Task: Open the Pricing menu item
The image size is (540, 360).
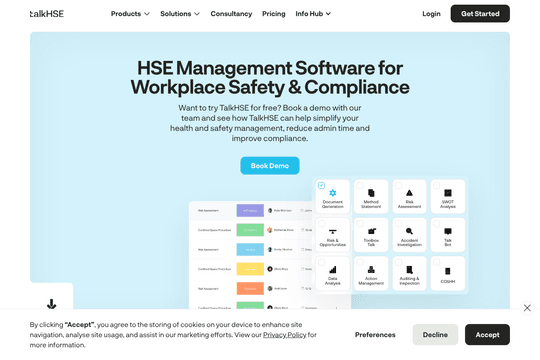Action: coord(274,14)
